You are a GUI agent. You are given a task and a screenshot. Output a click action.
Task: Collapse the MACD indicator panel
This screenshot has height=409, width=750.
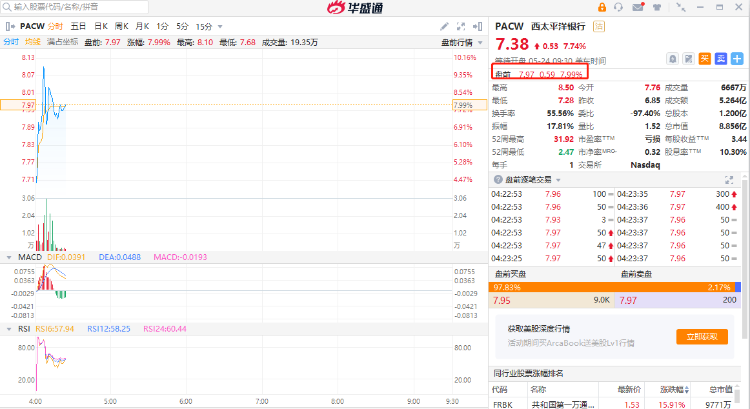[9, 257]
